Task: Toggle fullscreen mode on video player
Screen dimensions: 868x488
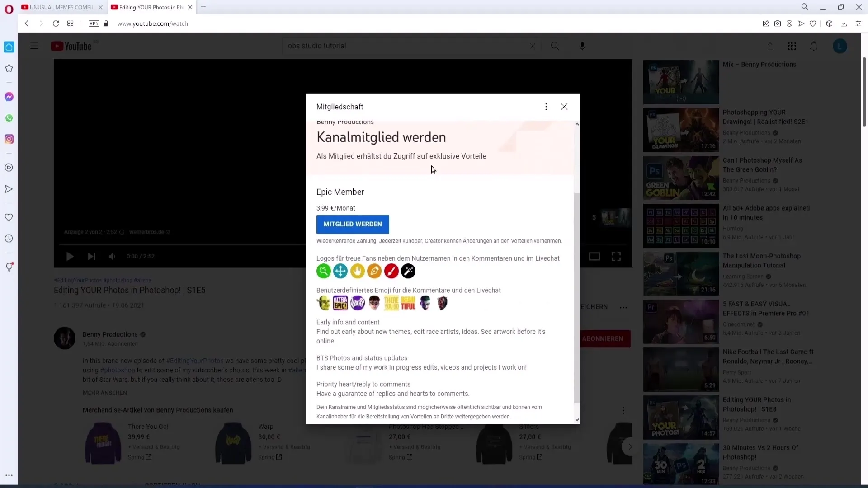Action: [617, 256]
